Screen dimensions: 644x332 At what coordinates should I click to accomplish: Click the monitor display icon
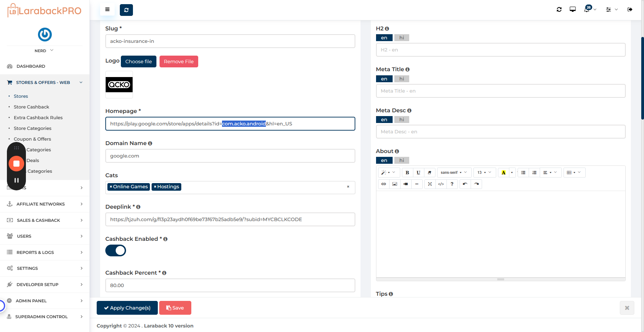tap(573, 9)
